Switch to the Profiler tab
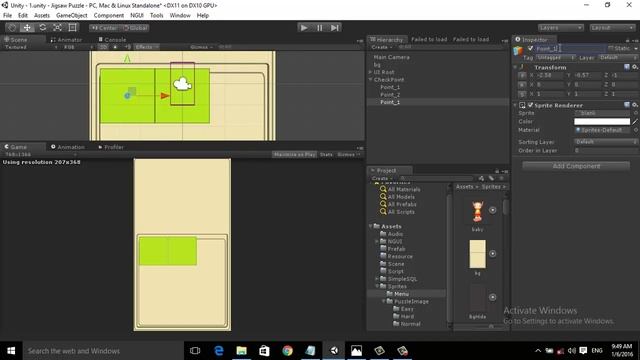This screenshot has width=640, height=360. (111, 147)
